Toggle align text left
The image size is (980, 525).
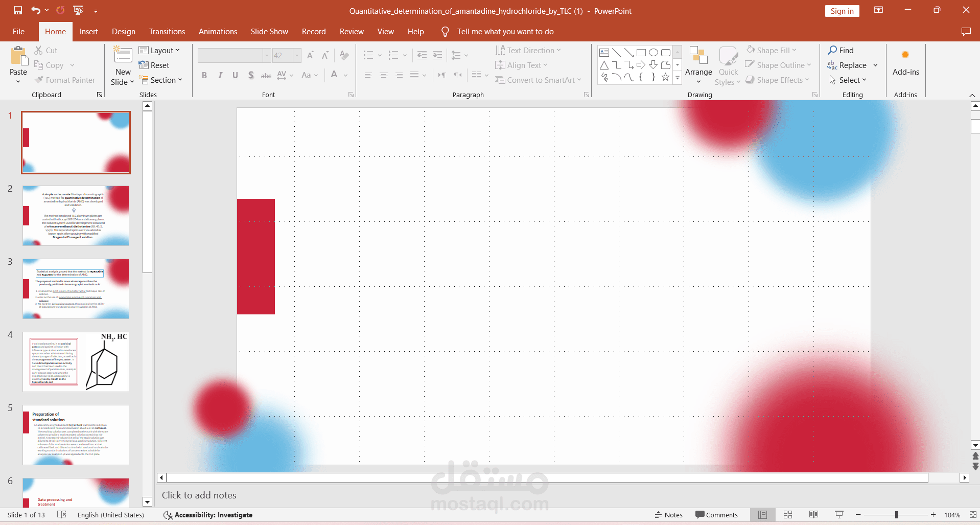click(368, 75)
